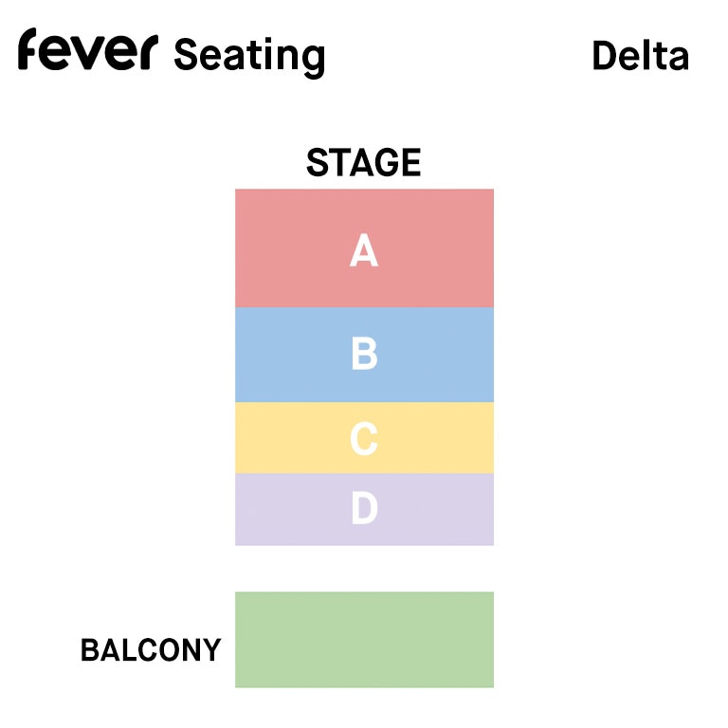Click the BALCONY text label

[151, 650]
